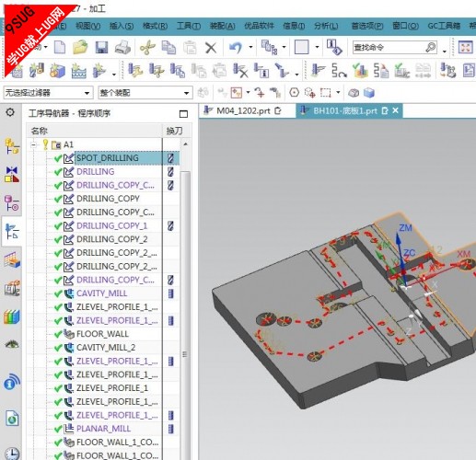This screenshot has height=460, width=476.
Task: Maximize the operation navigator panel
Action: tap(183, 114)
